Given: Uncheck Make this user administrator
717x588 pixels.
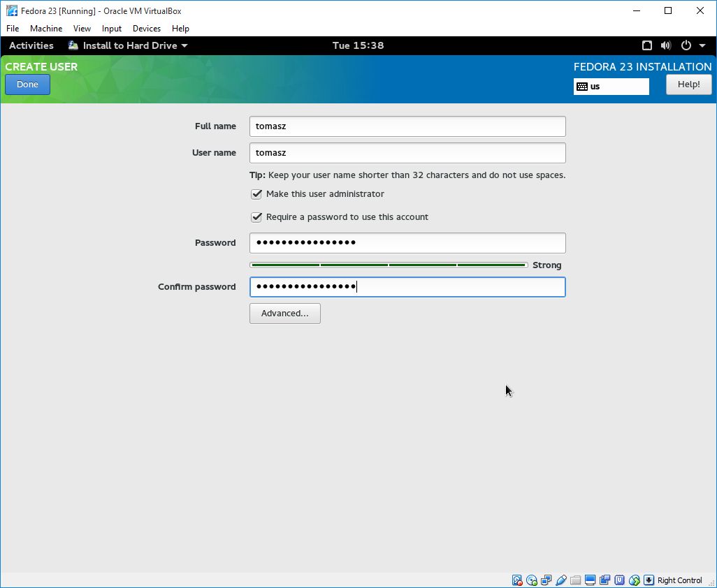Looking at the screenshot, I should tap(256, 194).
